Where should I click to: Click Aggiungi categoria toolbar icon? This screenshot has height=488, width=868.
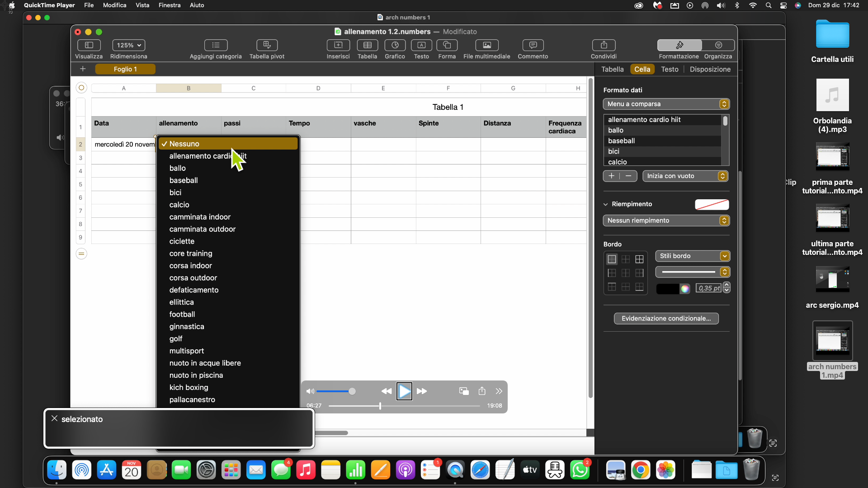(x=216, y=45)
